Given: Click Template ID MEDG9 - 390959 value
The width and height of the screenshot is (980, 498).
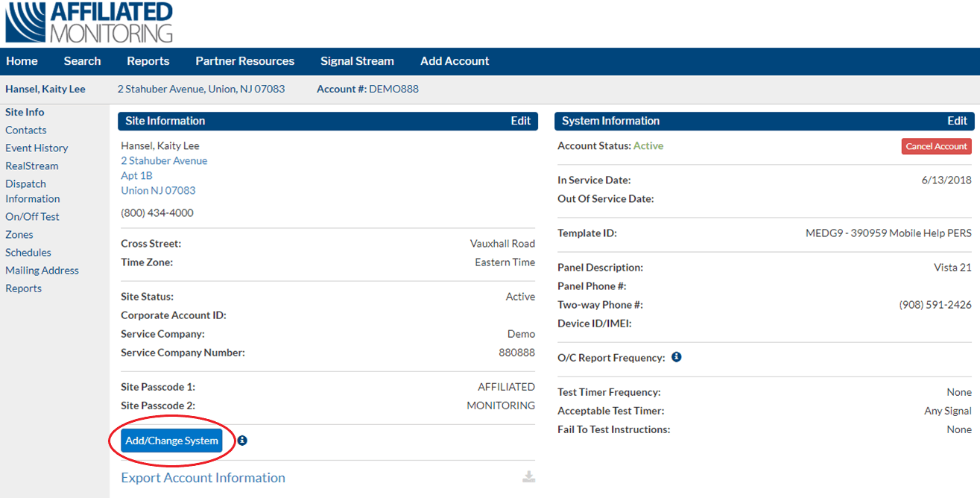Looking at the screenshot, I should point(888,233).
